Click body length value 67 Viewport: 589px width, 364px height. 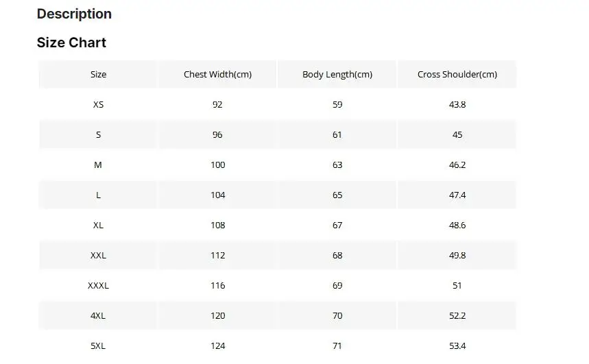point(337,225)
